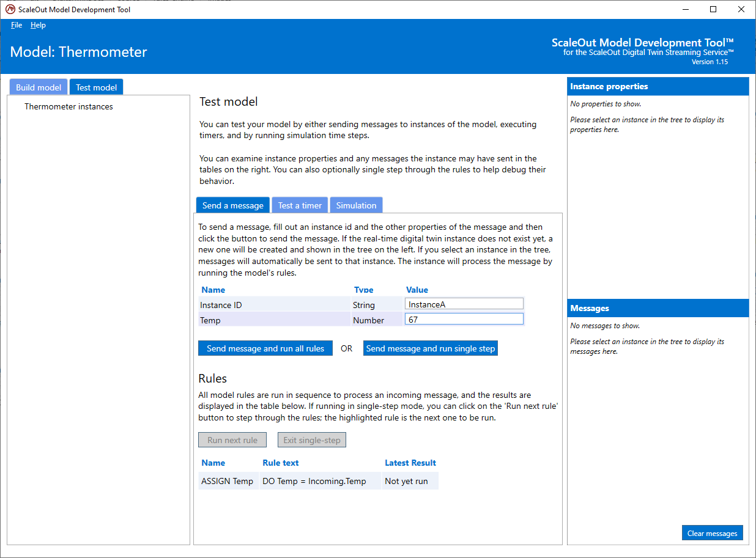Screen dimensions: 756x558
Task: Click the 'No properties to show.' text
Action: click(606, 104)
